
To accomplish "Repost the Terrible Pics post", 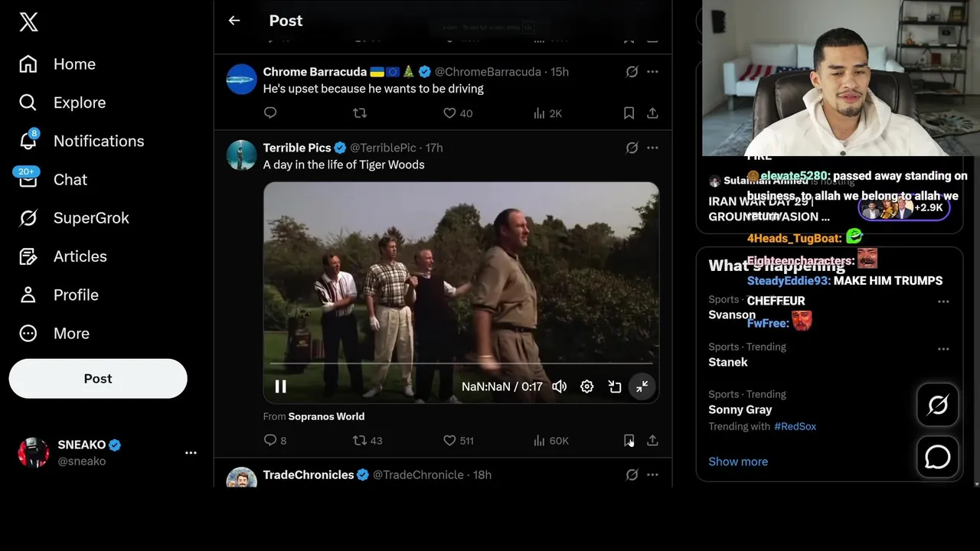I will (x=367, y=441).
